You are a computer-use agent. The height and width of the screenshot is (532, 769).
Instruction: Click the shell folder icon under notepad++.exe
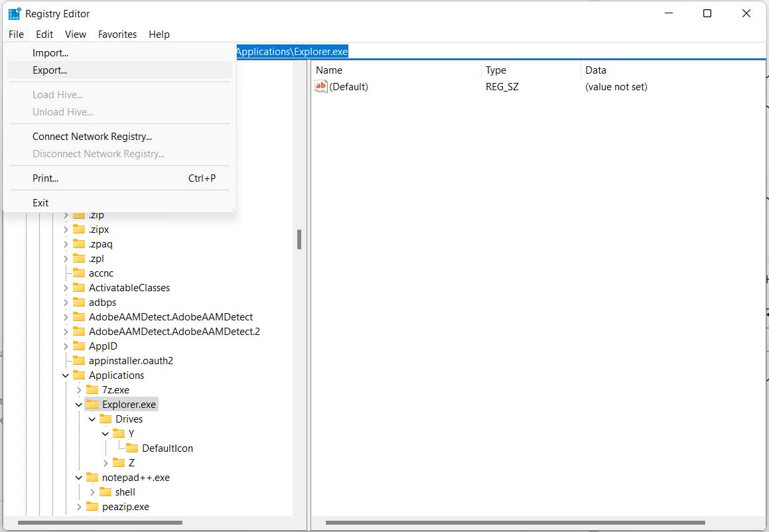[x=107, y=492]
